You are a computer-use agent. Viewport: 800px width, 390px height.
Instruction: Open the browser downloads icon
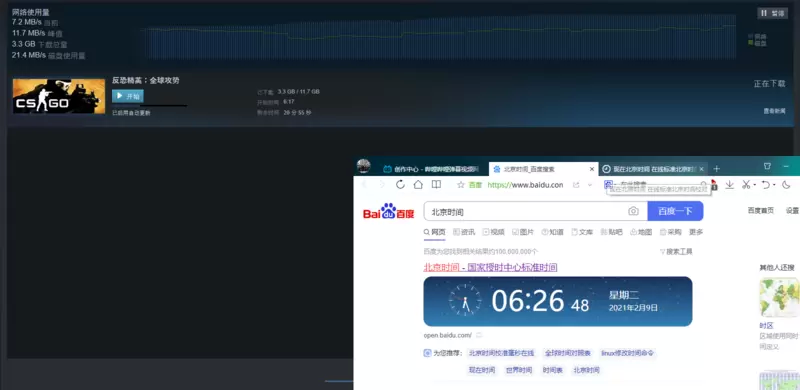click(730, 185)
